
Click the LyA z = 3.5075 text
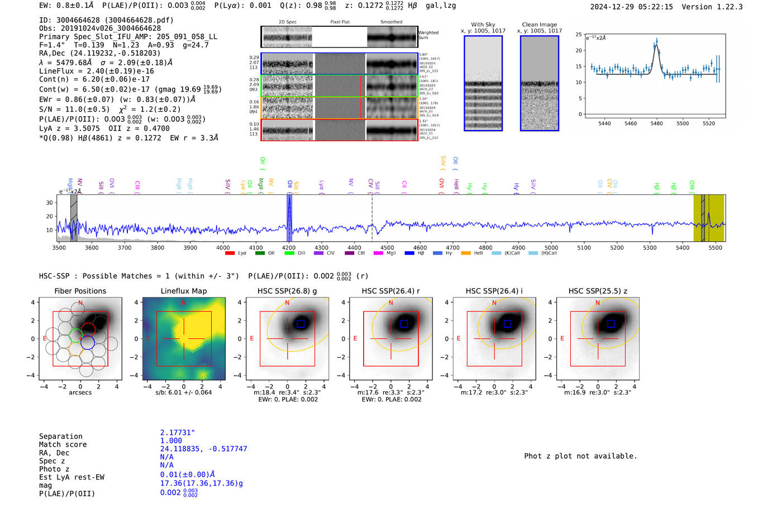pos(69,128)
